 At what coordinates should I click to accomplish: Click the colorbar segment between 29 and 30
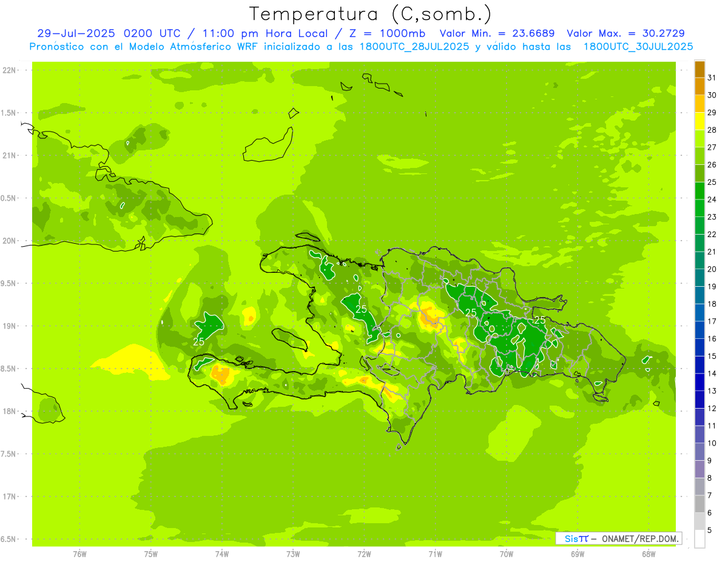[699, 104]
